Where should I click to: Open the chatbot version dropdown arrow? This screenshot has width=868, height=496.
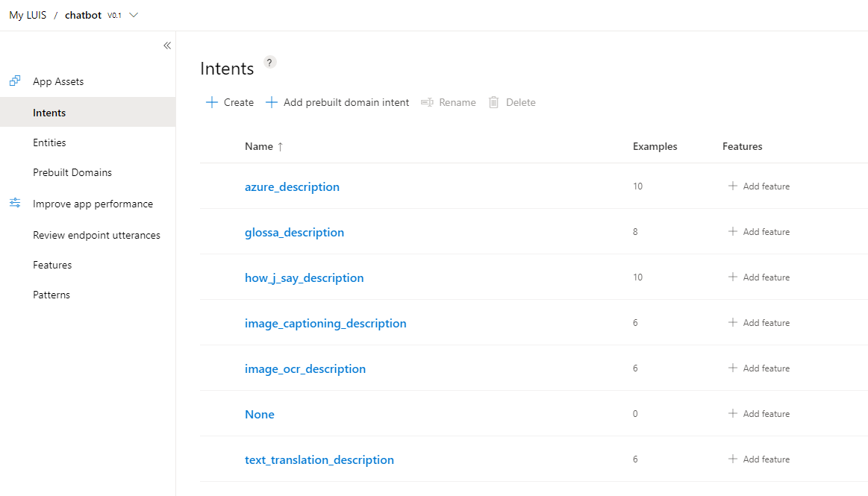click(x=134, y=15)
